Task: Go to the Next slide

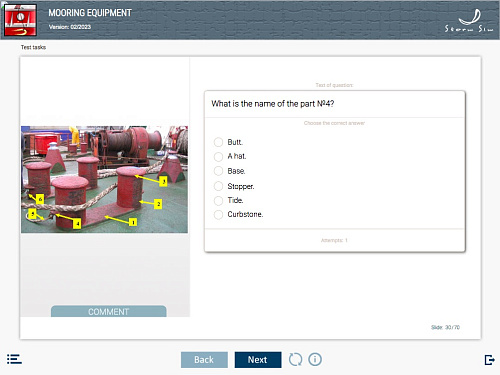Action: coord(258,360)
